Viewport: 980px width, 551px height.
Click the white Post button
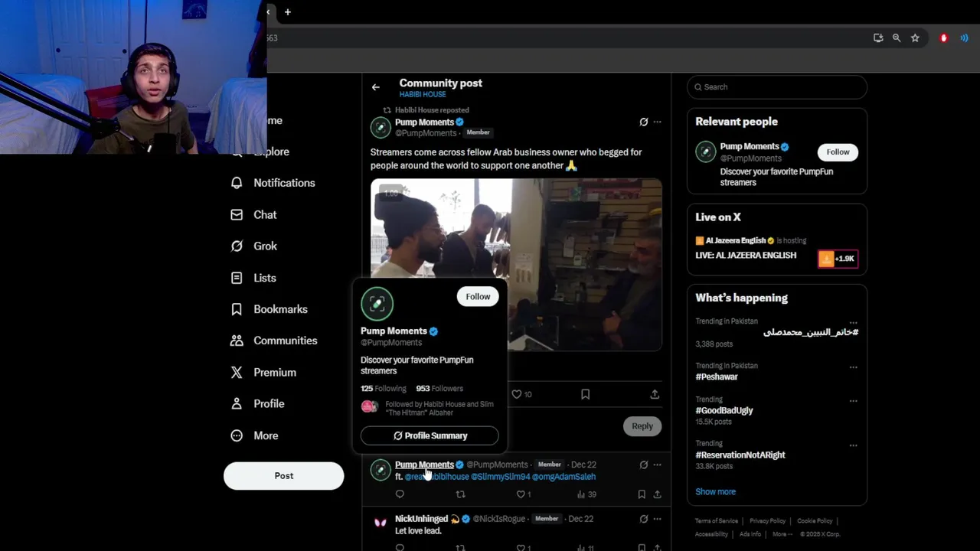283,476
